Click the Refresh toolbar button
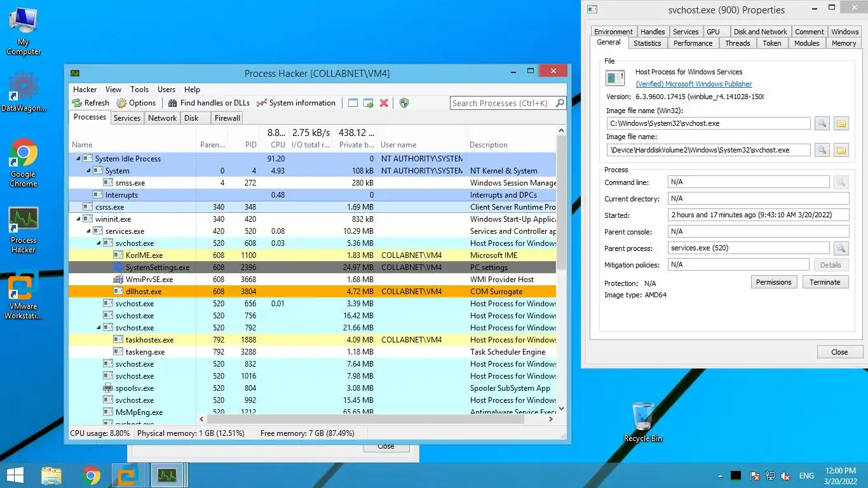The image size is (868, 488). coord(90,103)
